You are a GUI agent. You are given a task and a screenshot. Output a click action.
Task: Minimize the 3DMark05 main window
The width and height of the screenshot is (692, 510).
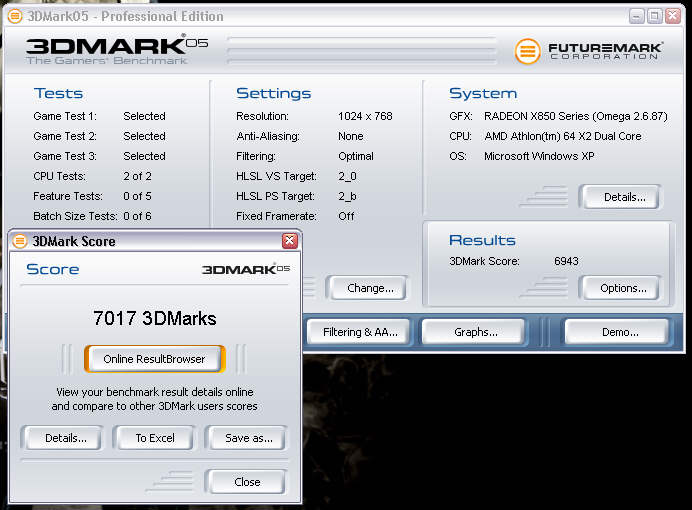(x=636, y=17)
